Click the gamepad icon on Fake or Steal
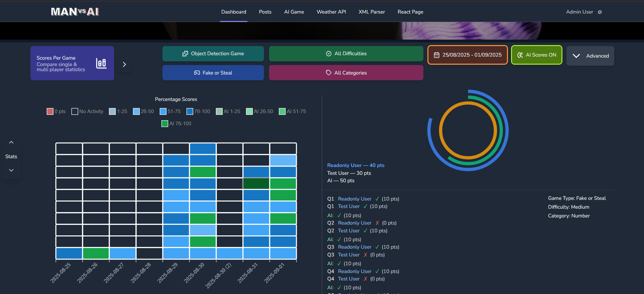This screenshot has width=644, height=294. pos(197,73)
